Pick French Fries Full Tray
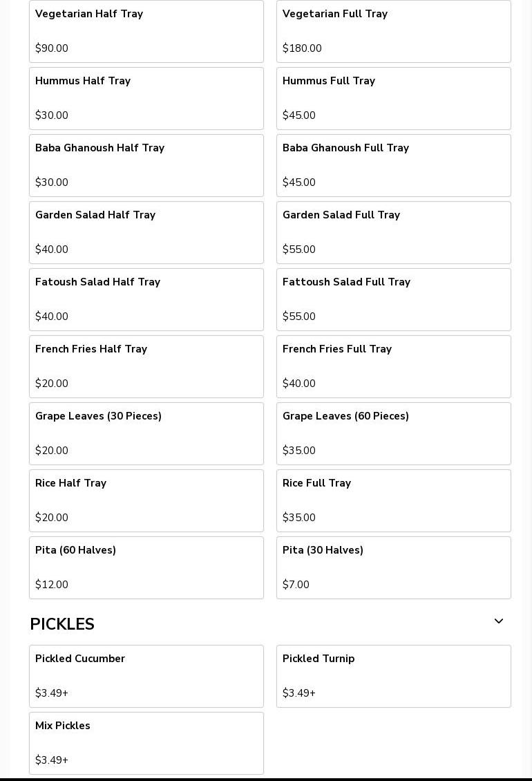The image size is (532, 781). tap(394, 366)
